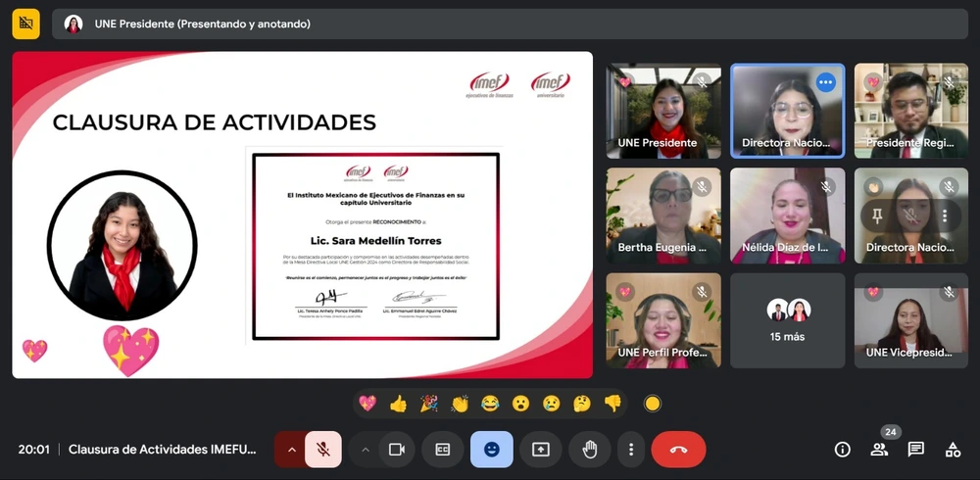Viewport: 980px width, 480px height.
Task: Click the raise hand button
Action: coord(589,450)
